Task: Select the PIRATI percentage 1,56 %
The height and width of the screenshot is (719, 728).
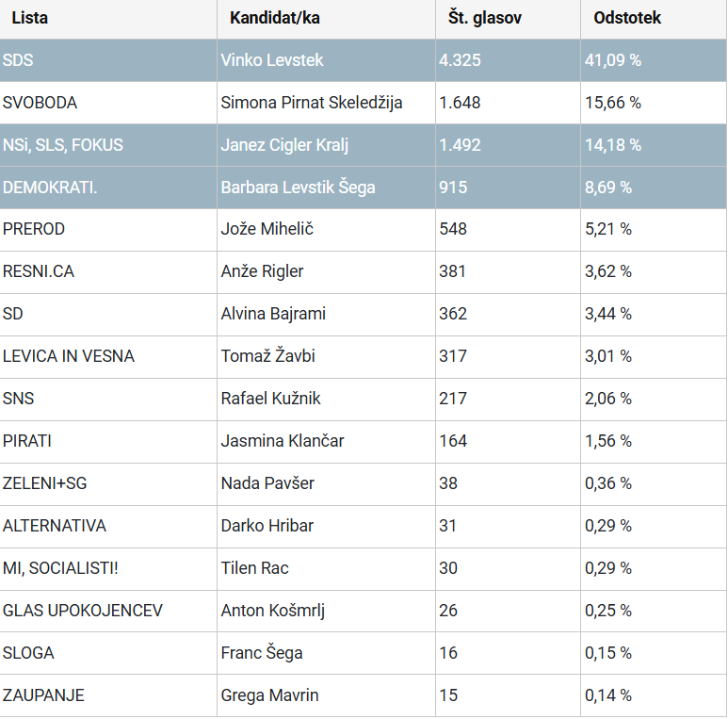Action: (608, 441)
